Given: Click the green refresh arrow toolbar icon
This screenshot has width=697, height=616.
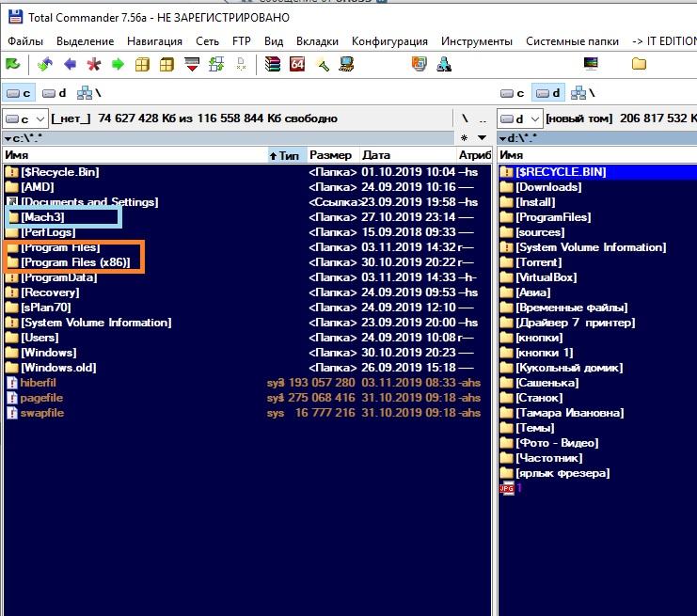Looking at the screenshot, I should tap(13, 65).
